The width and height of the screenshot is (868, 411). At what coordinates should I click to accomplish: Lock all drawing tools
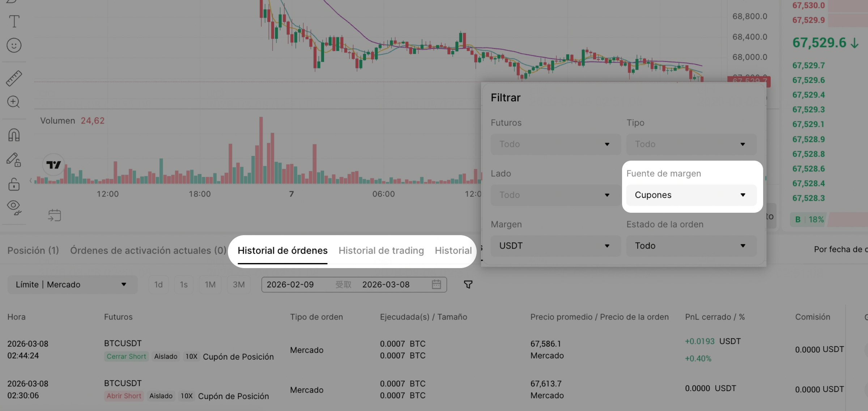click(14, 184)
